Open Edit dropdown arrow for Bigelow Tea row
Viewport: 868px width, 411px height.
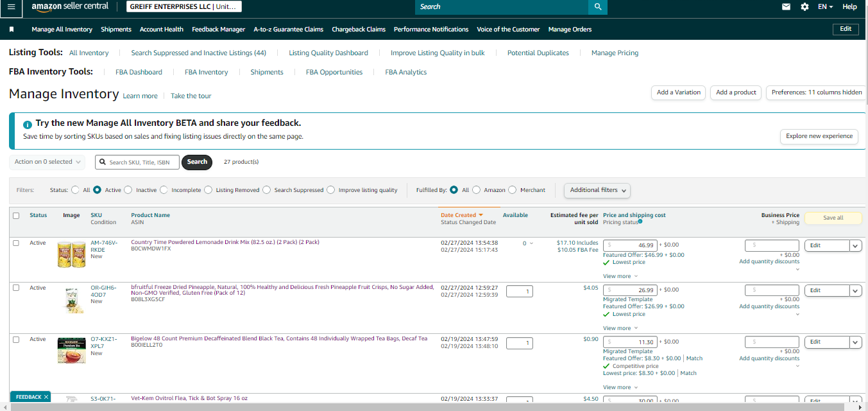pos(855,342)
